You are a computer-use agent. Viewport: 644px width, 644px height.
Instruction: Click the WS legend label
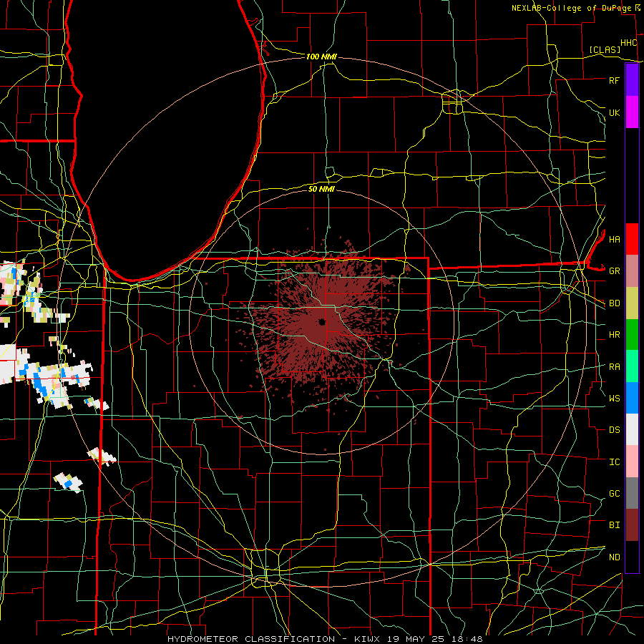coord(615,399)
